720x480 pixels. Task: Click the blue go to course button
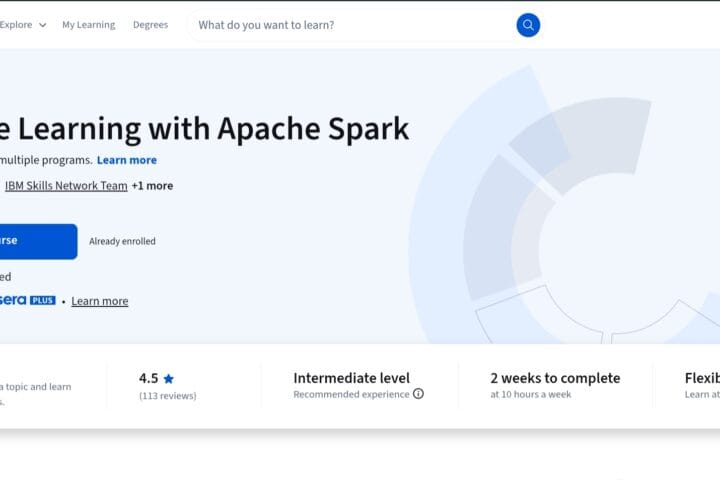tap(39, 241)
